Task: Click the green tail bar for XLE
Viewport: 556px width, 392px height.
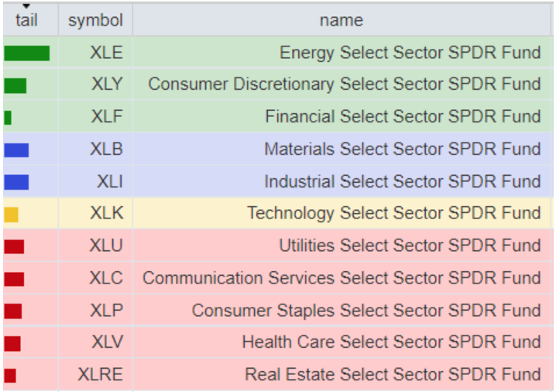Action: (26, 53)
